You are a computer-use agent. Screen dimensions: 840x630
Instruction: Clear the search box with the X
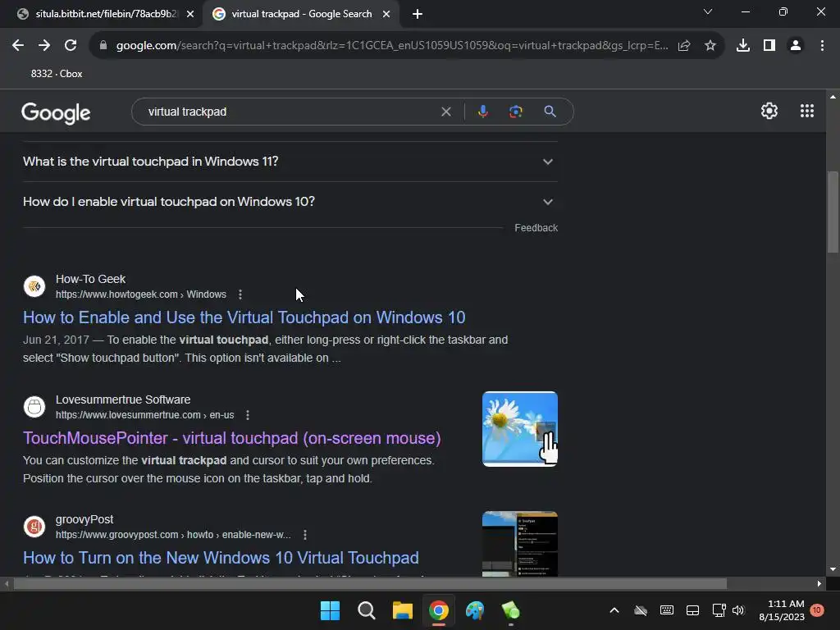[445, 112]
